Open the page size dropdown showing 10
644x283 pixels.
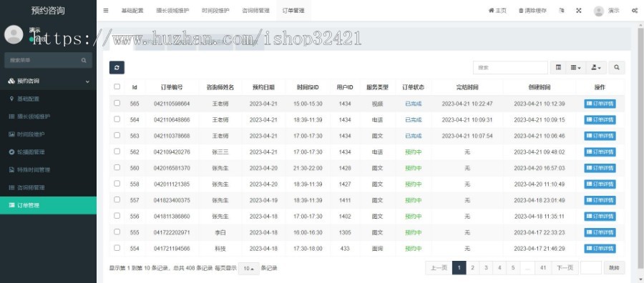click(x=248, y=269)
